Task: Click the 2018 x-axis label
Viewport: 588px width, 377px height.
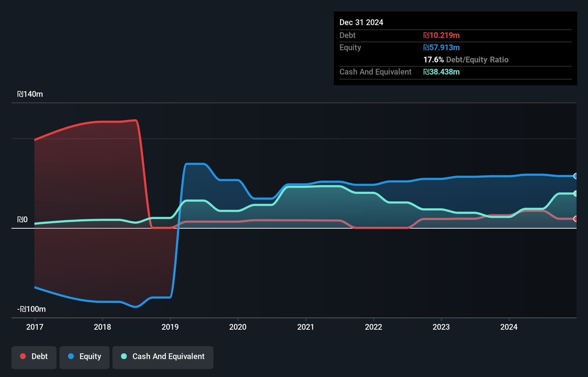Action: pyautogui.click(x=102, y=327)
